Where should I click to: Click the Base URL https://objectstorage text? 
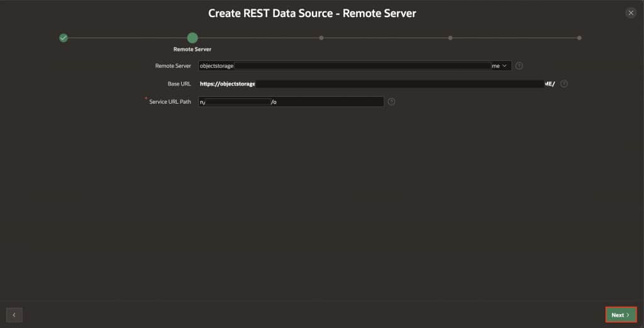coord(228,84)
